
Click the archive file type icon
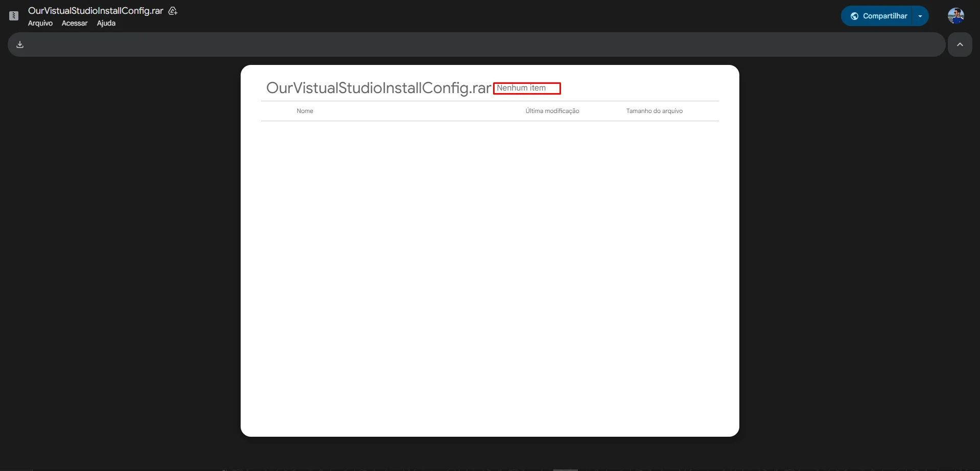pyautogui.click(x=14, y=16)
